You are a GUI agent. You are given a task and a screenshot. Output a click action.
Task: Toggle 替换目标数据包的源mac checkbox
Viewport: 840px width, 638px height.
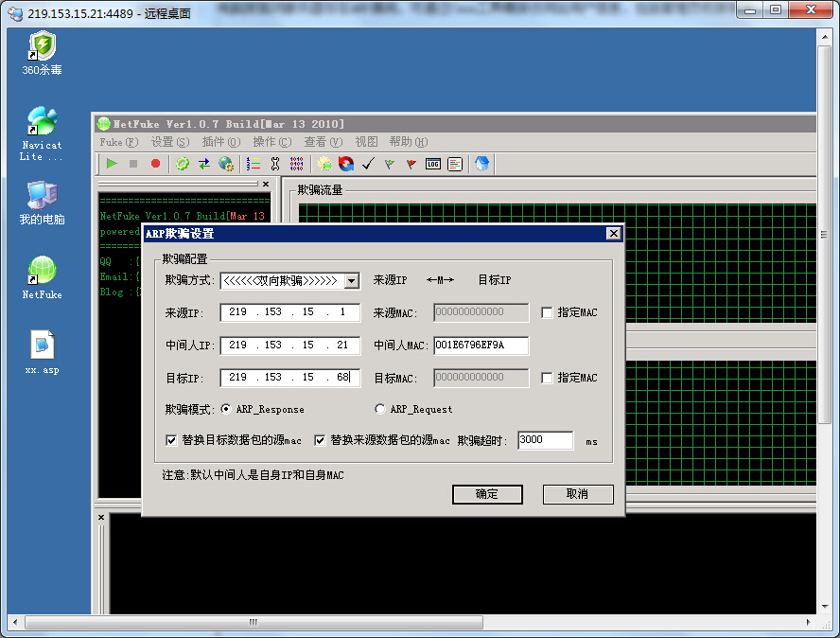171,440
